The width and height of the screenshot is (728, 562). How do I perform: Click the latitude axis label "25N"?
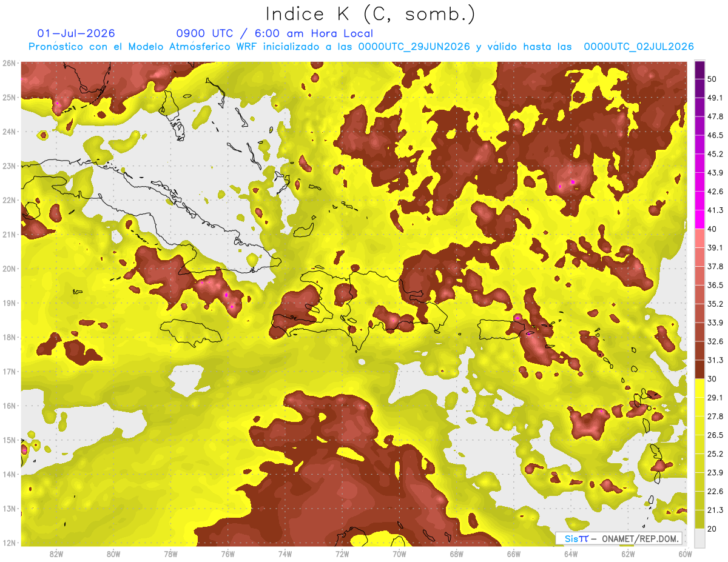[x=9, y=97]
